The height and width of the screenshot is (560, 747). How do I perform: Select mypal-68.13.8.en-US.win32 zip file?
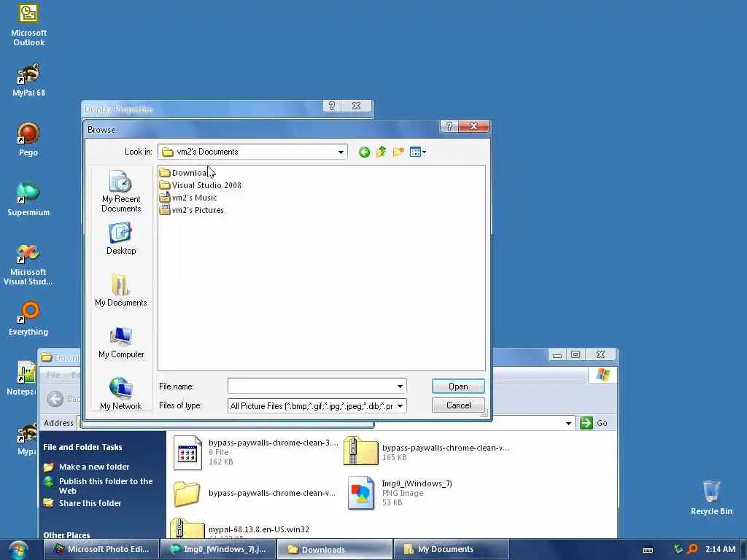point(241,529)
